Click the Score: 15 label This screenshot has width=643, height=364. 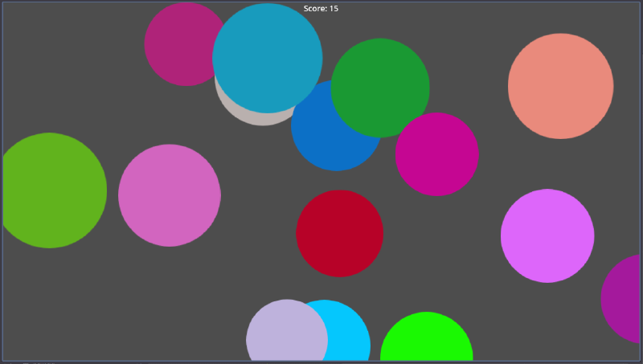(x=321, y=8)
